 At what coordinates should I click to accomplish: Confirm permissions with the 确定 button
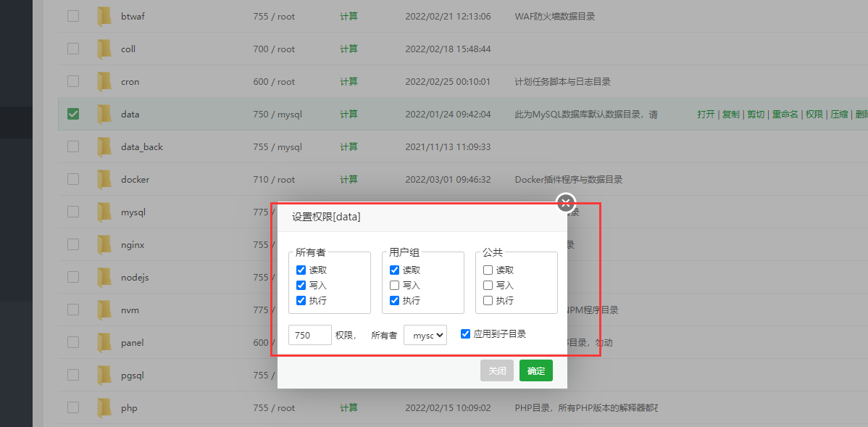click(x=535, y=370)
